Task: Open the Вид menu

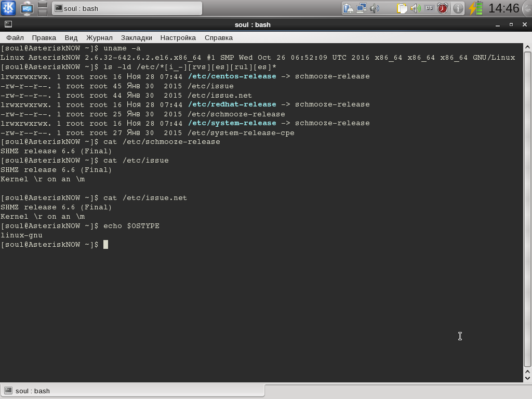Action: tap(71, 37)
